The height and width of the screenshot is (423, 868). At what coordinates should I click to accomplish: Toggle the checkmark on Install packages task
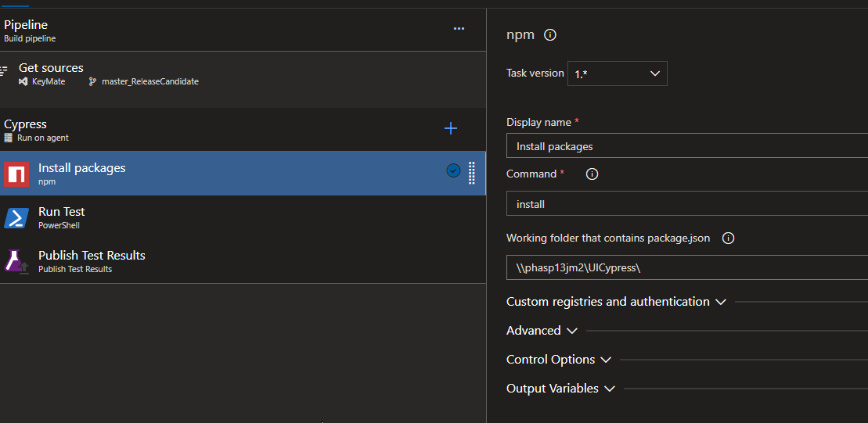[453, 170]
